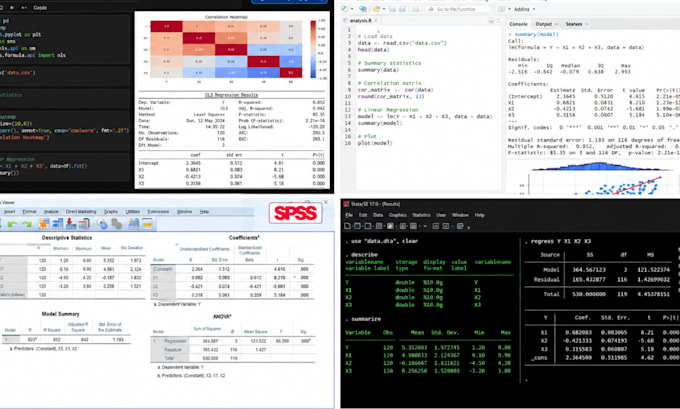Image resolution: width=680 pixels, height=409 pixels.
Task: Open the Window menu in SPSS
Action: [x=184, y=212]
